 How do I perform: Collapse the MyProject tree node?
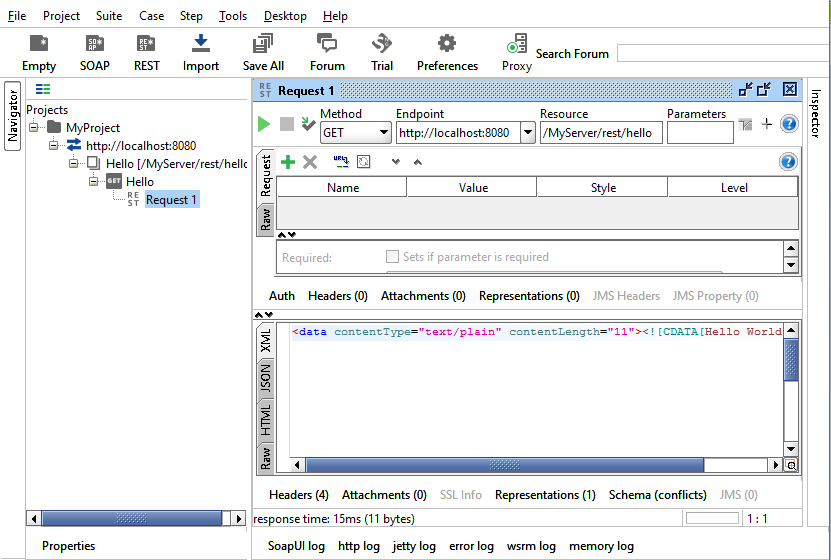coord(35,128)
